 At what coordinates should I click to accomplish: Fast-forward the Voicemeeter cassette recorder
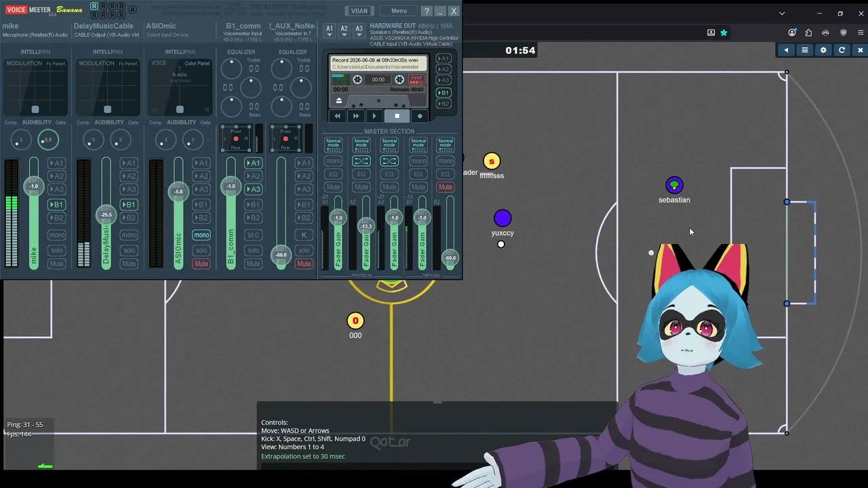tap(355, 116)
